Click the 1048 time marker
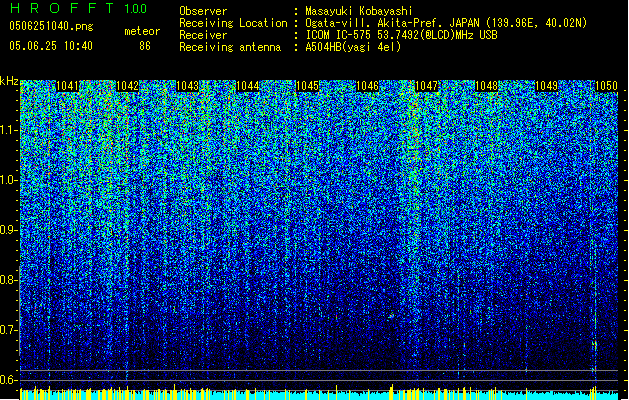 [x=487, y=86]
